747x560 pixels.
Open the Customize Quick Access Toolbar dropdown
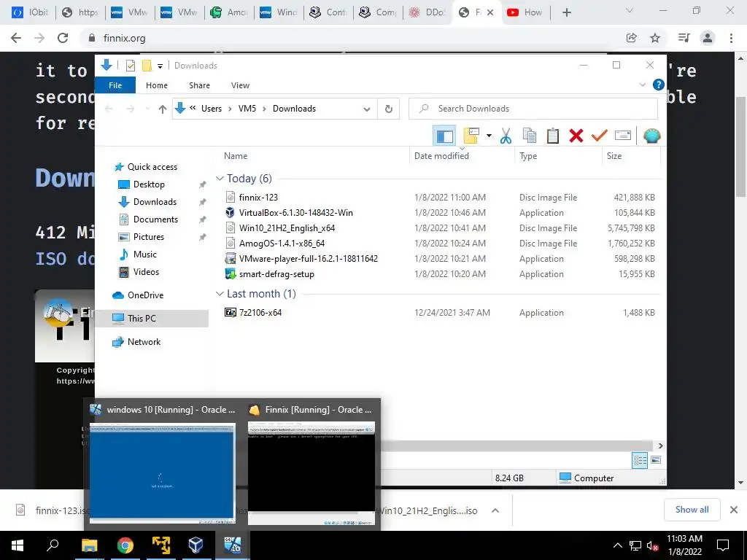coord(160,66)
